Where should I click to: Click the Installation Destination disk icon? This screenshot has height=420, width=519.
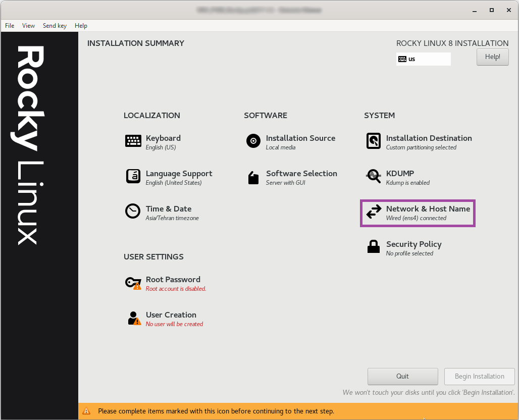(x=374, y=141)
